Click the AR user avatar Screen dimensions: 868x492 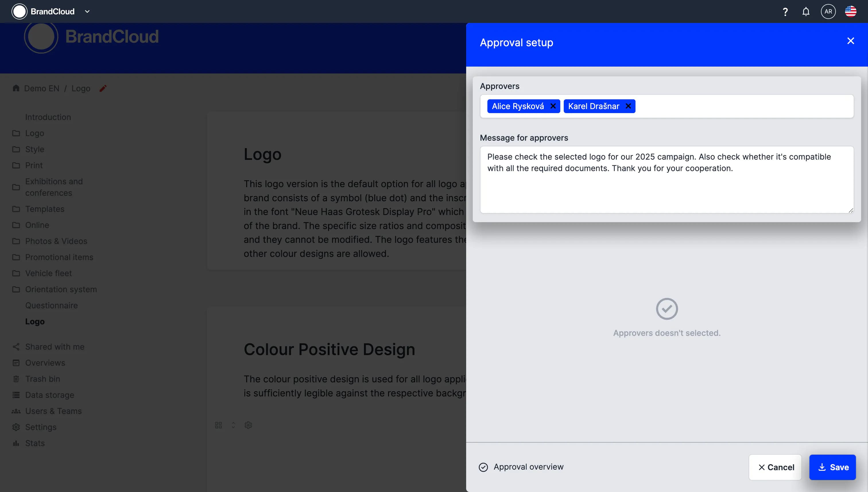(x=828, y=12)
